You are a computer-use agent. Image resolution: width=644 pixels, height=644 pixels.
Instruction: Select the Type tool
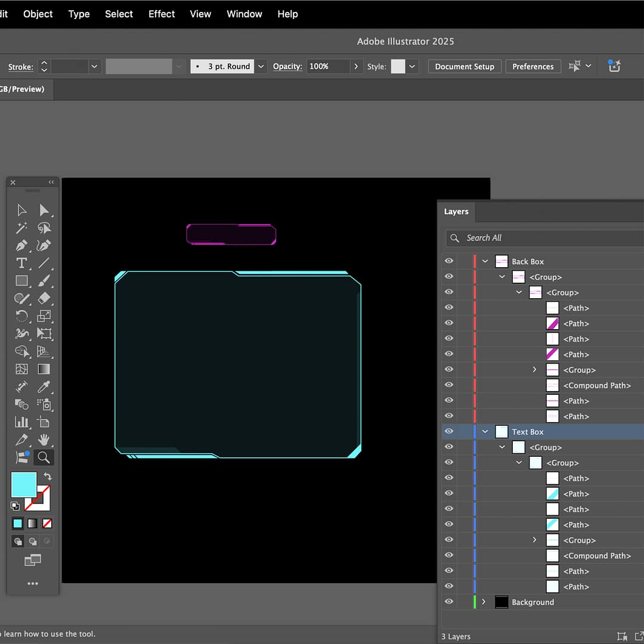coord(21,263)
